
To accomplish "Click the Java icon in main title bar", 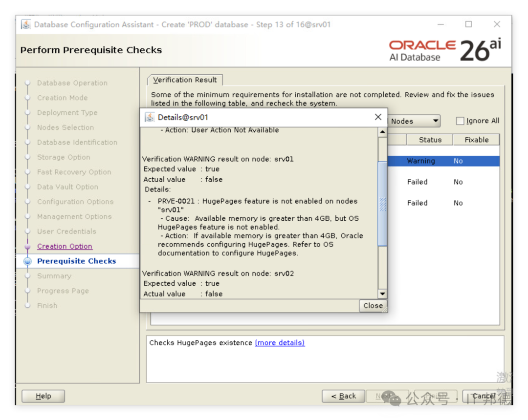I will [26, 24].
